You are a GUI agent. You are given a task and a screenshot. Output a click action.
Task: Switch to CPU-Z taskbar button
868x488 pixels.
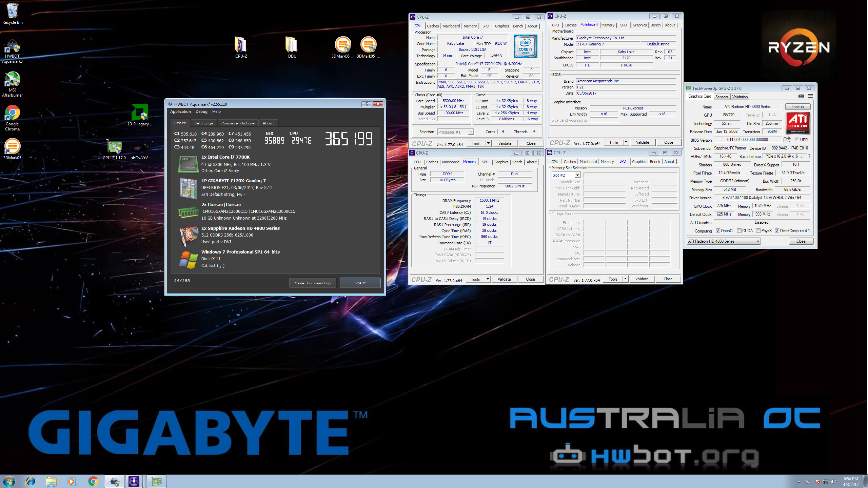(x=134, y=481)
